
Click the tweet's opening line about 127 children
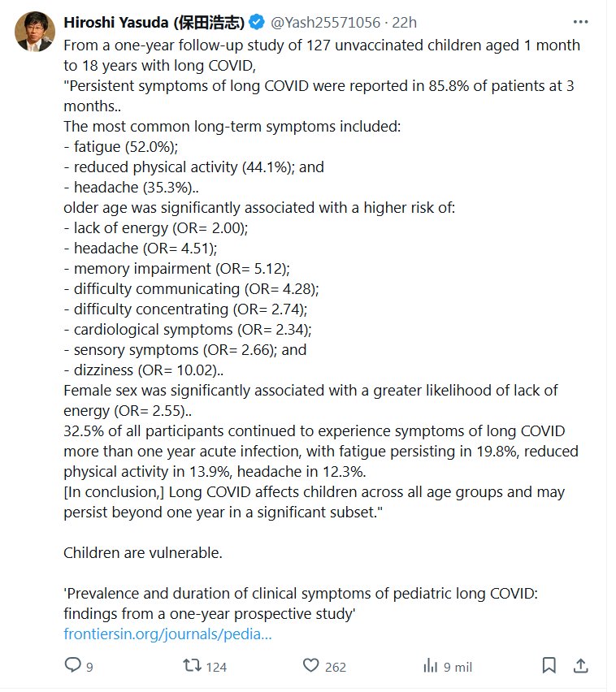tap(322, 45)
